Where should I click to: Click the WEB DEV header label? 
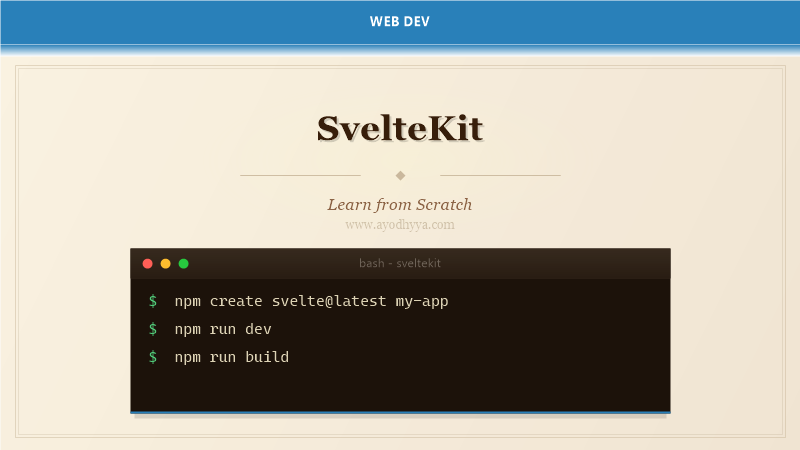click(x=400, y=21)
